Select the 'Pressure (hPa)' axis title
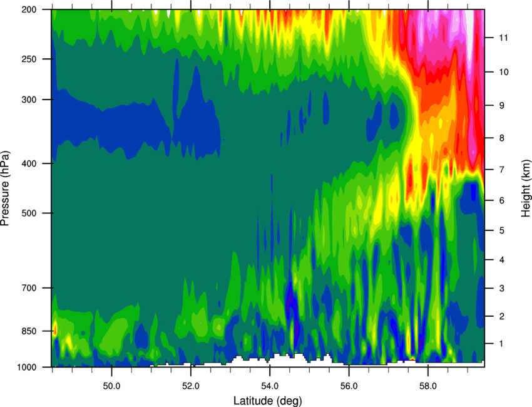This screenshot has height=407, width=532. [5, 188]
